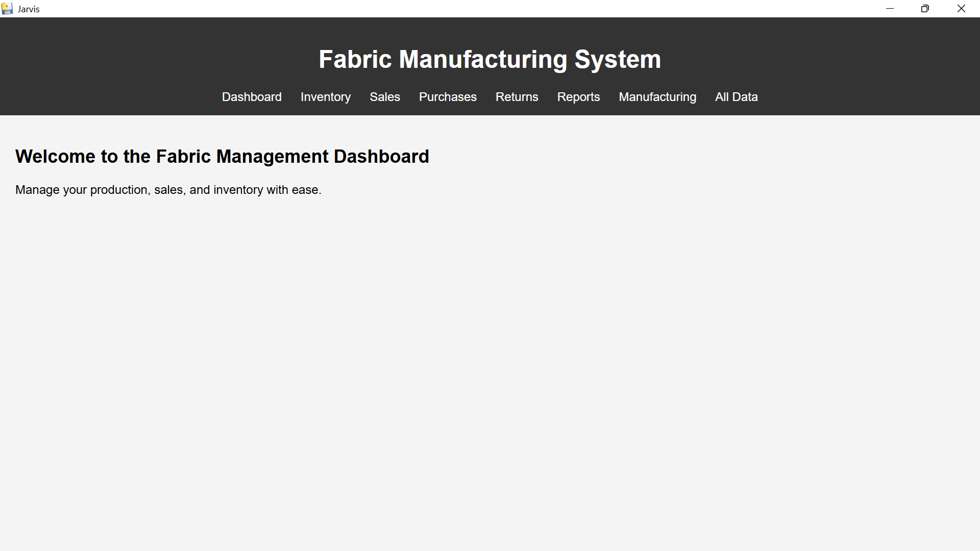Click the Jarvis app icon in title bar

[x=7, y=9]
